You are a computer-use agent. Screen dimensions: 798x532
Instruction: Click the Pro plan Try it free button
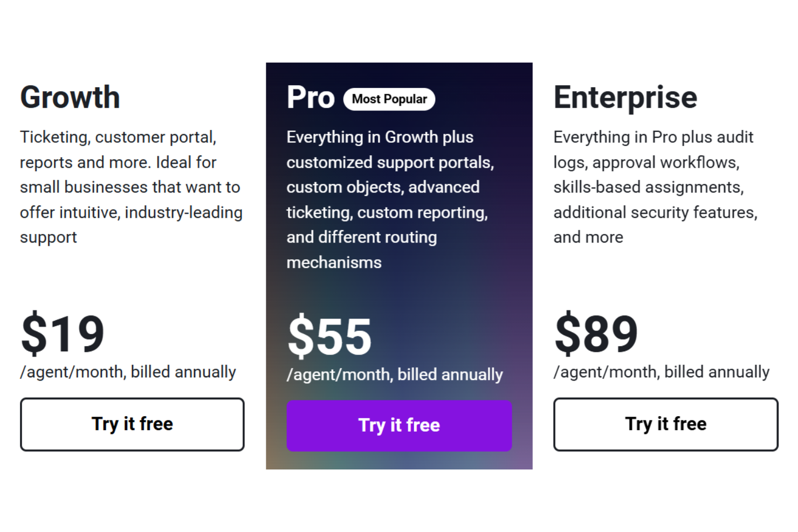(399, 425)
